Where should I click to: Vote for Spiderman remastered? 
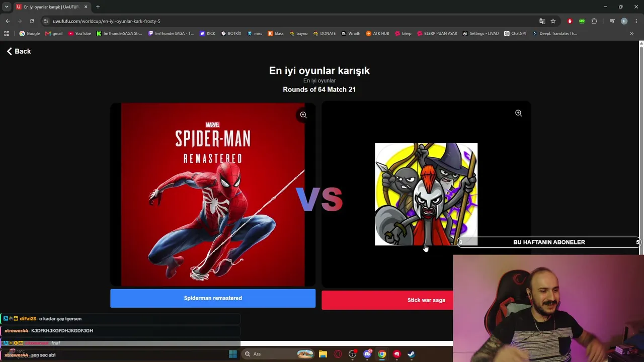click(x=213, y=298)
